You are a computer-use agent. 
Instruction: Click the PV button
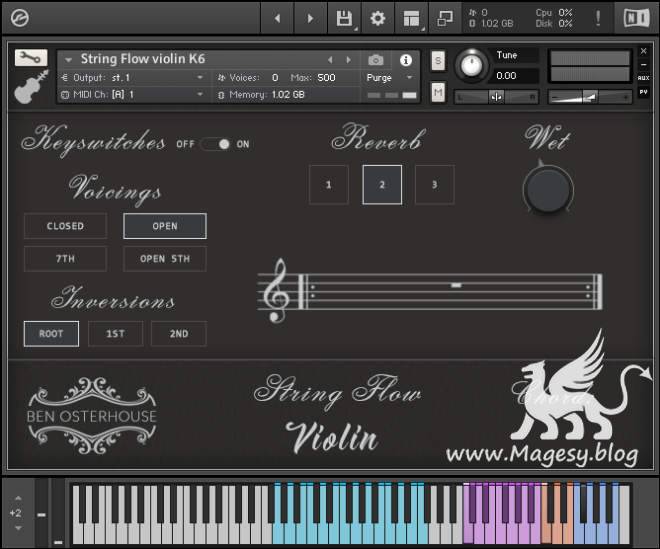(643, 92)
